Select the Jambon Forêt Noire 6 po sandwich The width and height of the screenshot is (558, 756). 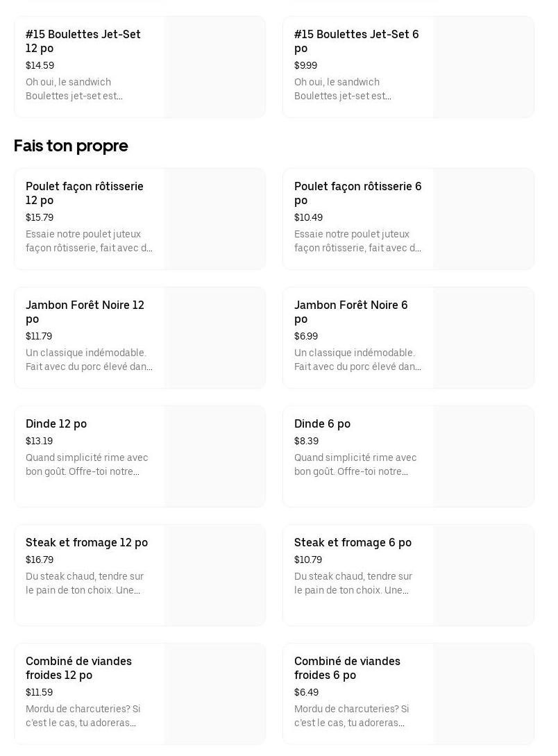pos(350,312)
